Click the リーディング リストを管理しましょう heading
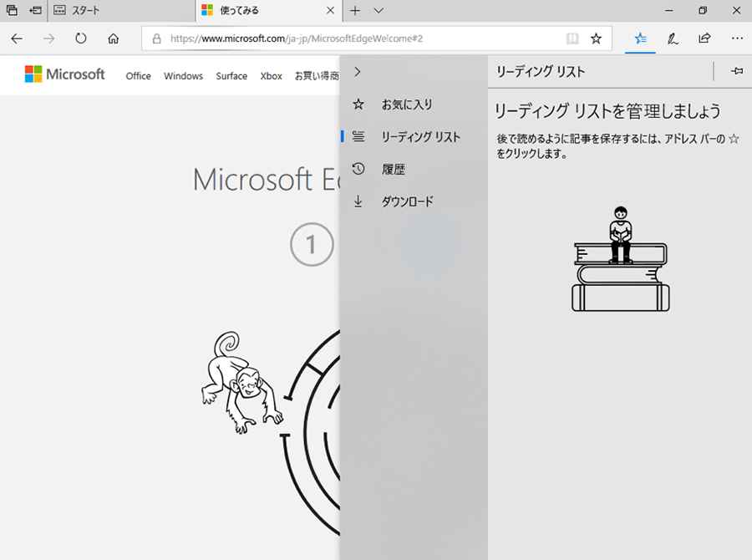The width and height of the screenshot is (752, 560). [607, 111]
